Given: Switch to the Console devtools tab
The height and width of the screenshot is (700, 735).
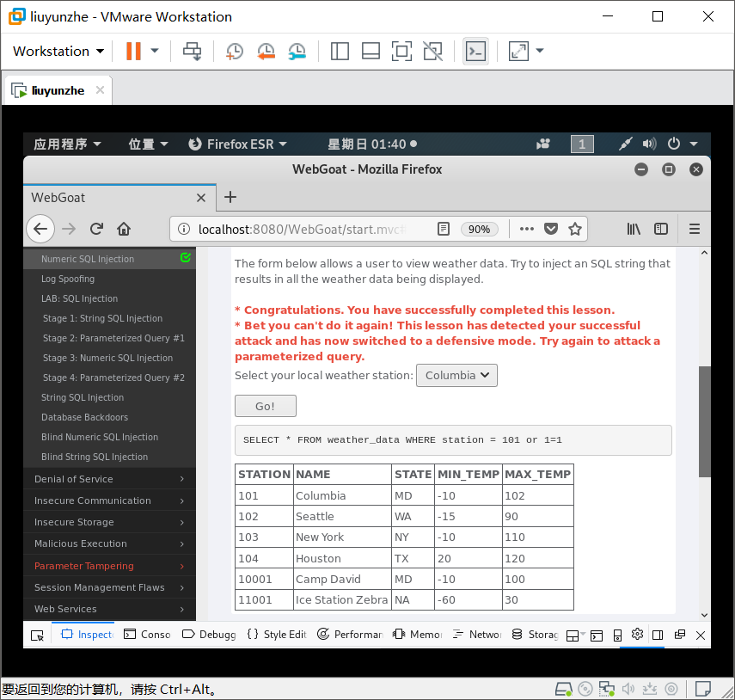Looking at the screenshot, I should (147, 635).
